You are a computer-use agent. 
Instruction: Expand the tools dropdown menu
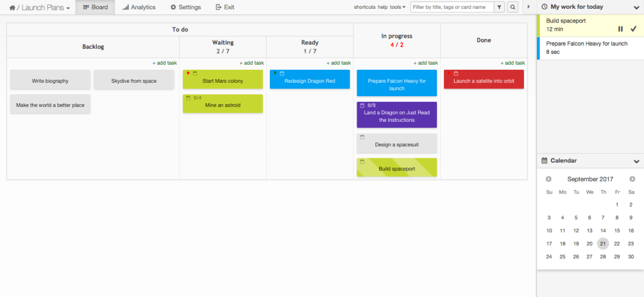tap(397, 7)
